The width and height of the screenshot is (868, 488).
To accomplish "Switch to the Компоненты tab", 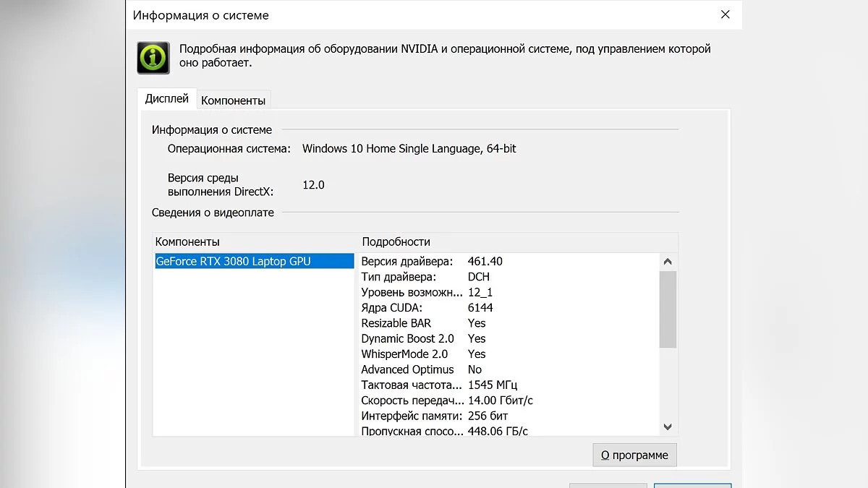I will click(x=233, y=100).
